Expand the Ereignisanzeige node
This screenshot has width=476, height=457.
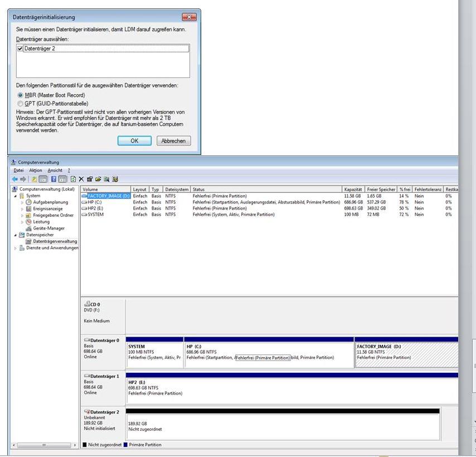22,209
